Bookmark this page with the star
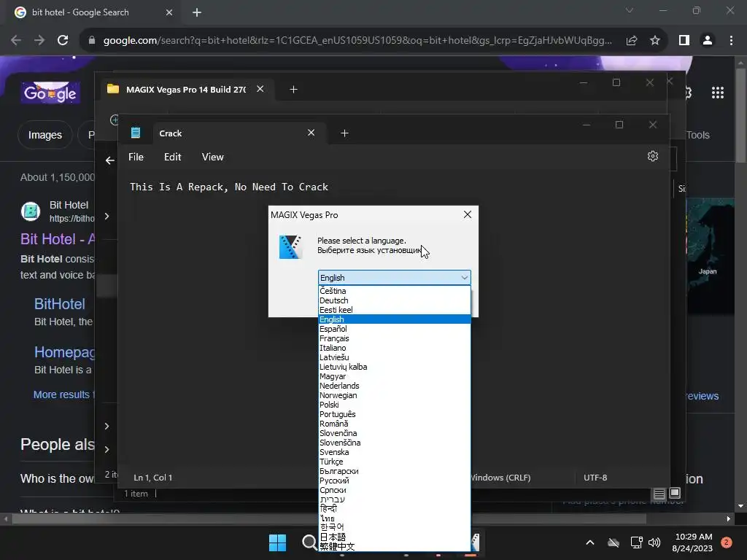This screenshot has width=747, height=560. 655,41
